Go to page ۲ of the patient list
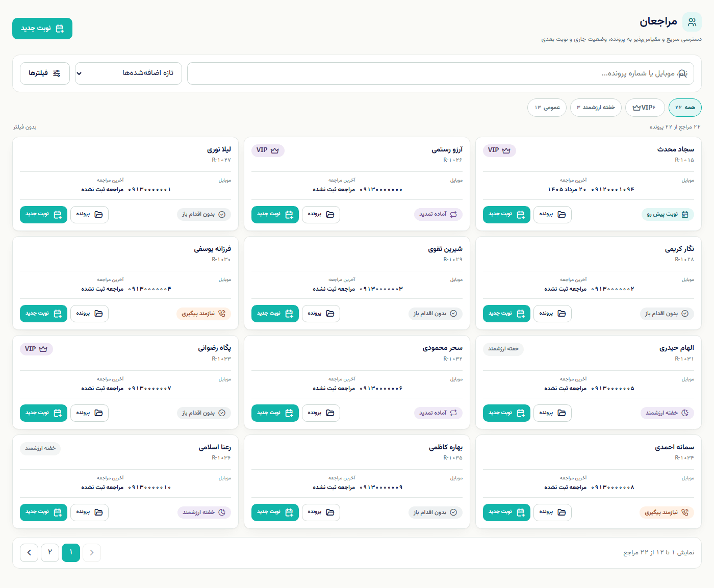Image resolution: width=714 pixels, height=588 pixels. point(50,553)
